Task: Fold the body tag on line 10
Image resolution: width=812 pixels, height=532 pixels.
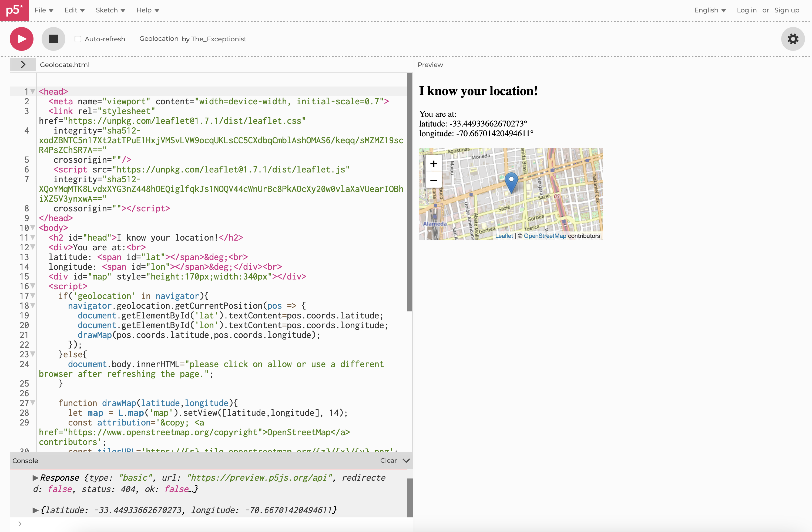Action: click(32, 227)
